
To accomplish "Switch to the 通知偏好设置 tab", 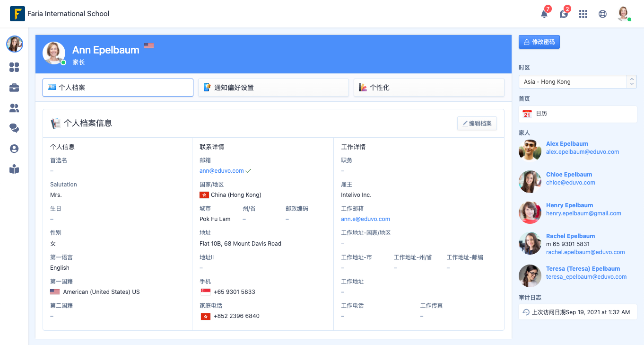I will 273,88.
